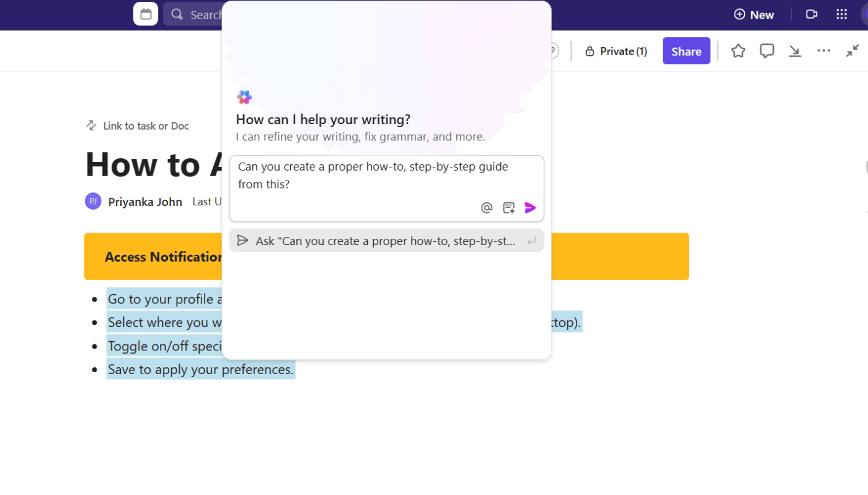This screenshot has width=868, height=495.
Task: Click the ClickUp AI logo in the dialog
Action: pos(244,97)
